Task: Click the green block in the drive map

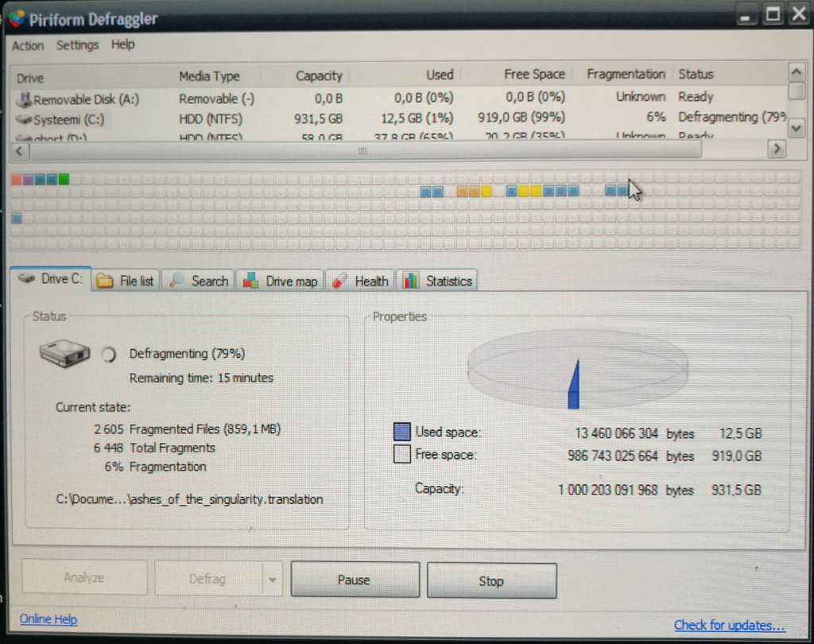Action: tap(64, 179)
